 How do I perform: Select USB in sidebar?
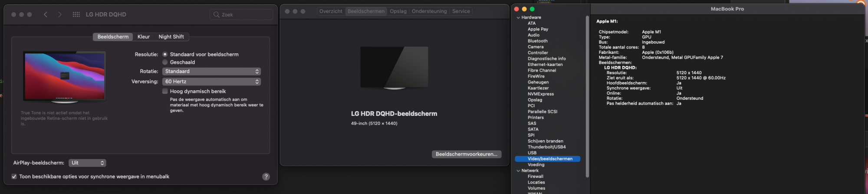click(x=532, y=153)
